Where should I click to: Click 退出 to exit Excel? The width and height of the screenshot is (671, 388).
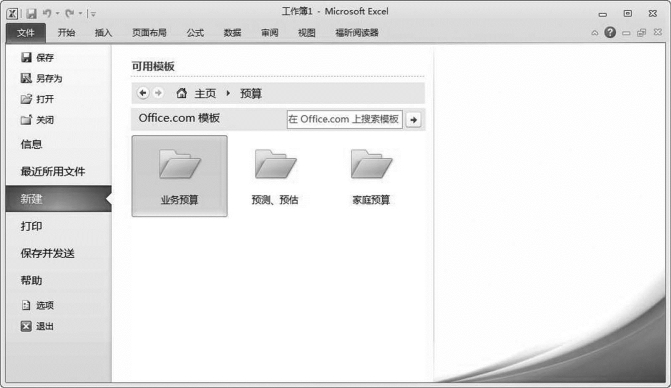pos(37,326)
